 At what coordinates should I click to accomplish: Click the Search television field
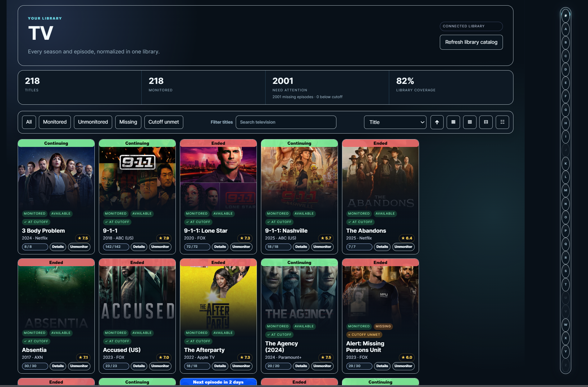click(286, 122)
